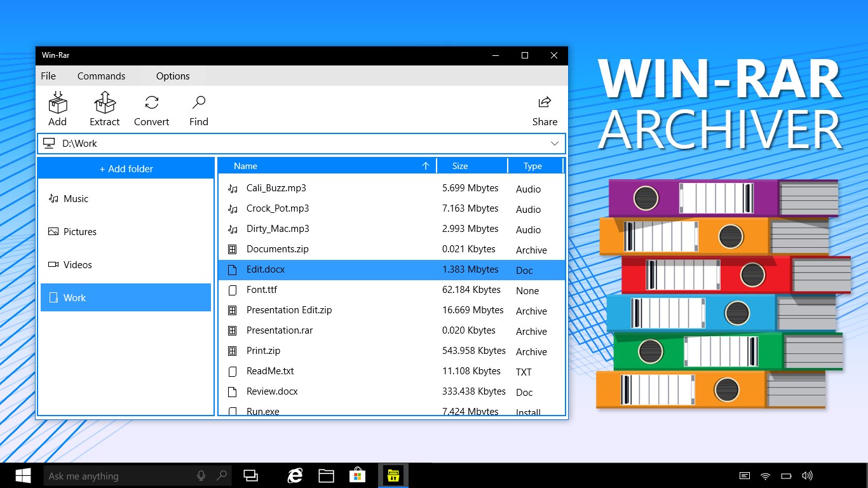Click the 62.184 Kbytes size value
The width and height of the screenshot is (868, 488).
471,290
